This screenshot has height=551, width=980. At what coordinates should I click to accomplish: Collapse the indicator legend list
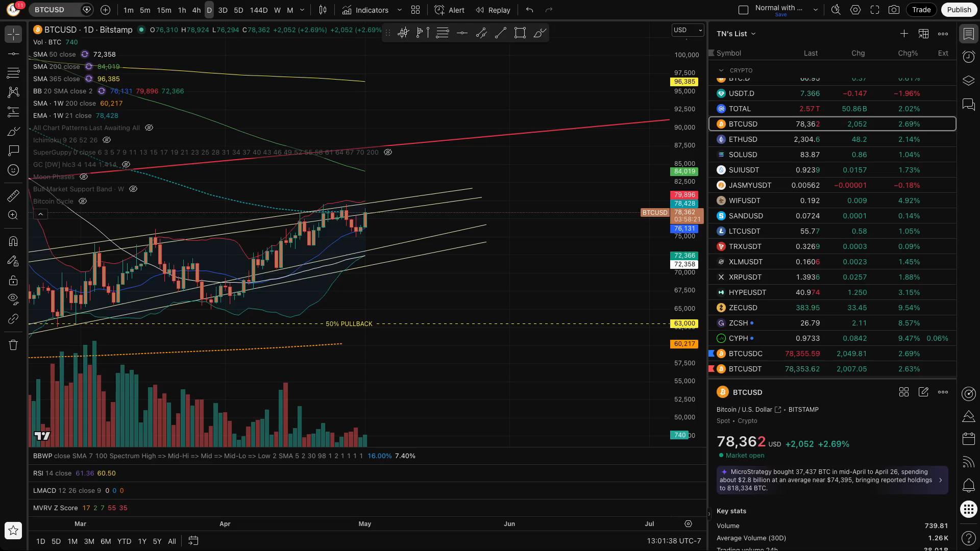point(40,214)
